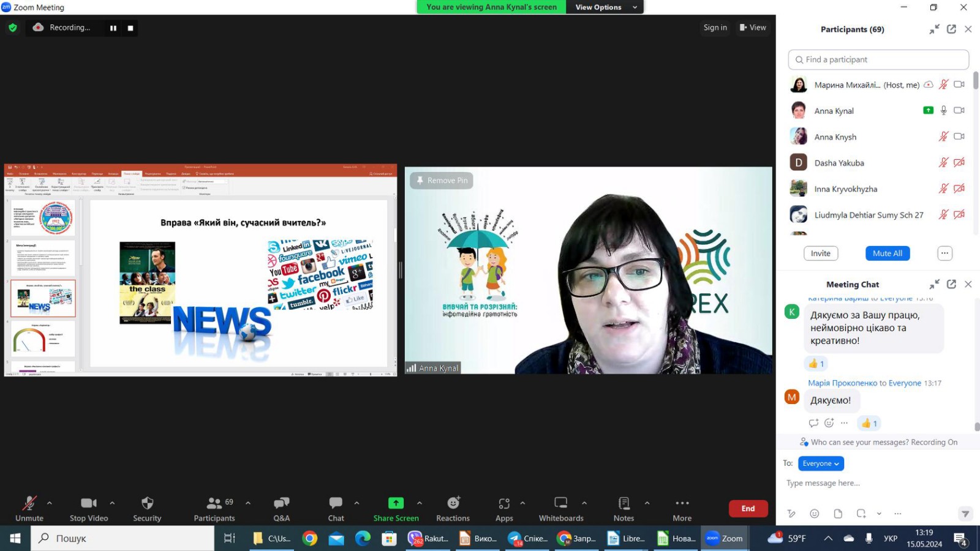Open the Security shield icon
Viewport: 980px width, 551px height.
pos(147,504)
